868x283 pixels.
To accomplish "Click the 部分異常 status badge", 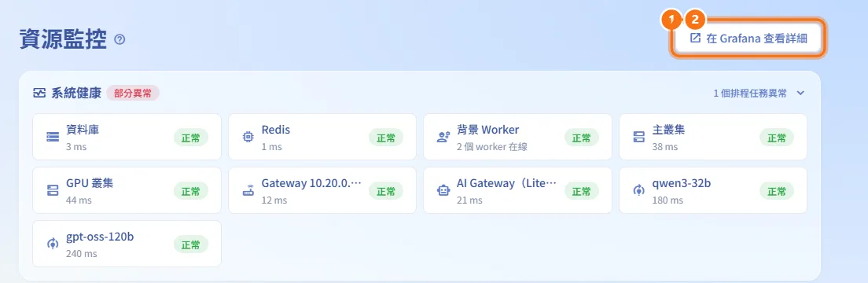I will [133, 93].
